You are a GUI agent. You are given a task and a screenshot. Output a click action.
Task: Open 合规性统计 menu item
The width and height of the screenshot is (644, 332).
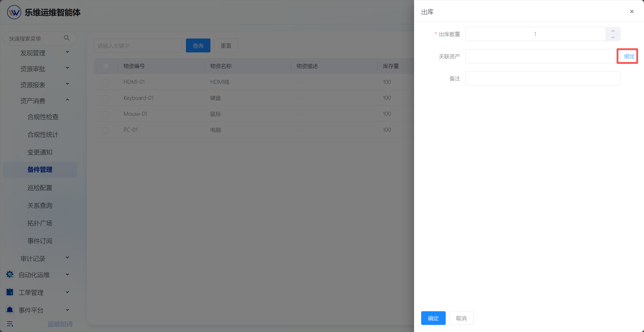(43, 134)
